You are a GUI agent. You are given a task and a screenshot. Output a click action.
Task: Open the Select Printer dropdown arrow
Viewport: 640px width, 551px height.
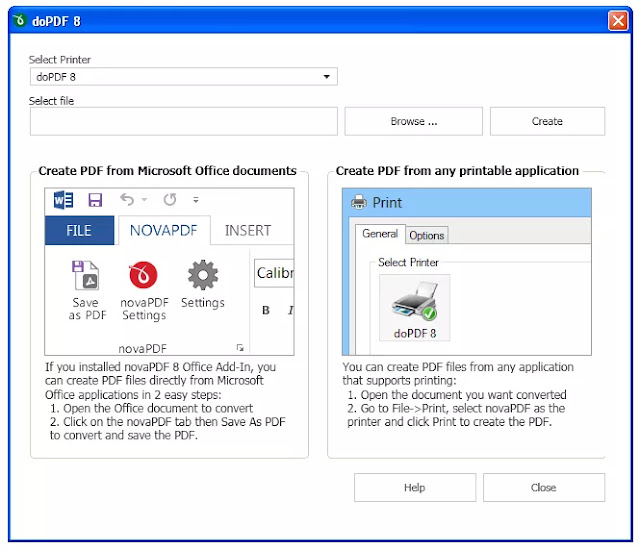tap(327, 77)
